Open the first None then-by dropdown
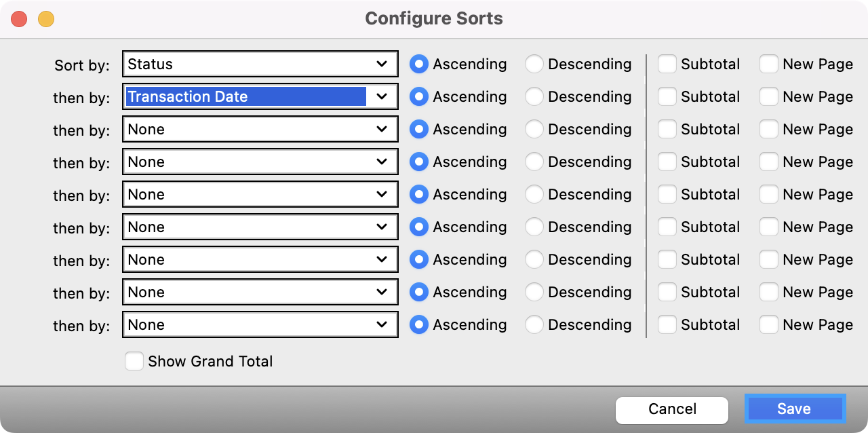This screenshot has width=868, height=433. pos(260,130)
